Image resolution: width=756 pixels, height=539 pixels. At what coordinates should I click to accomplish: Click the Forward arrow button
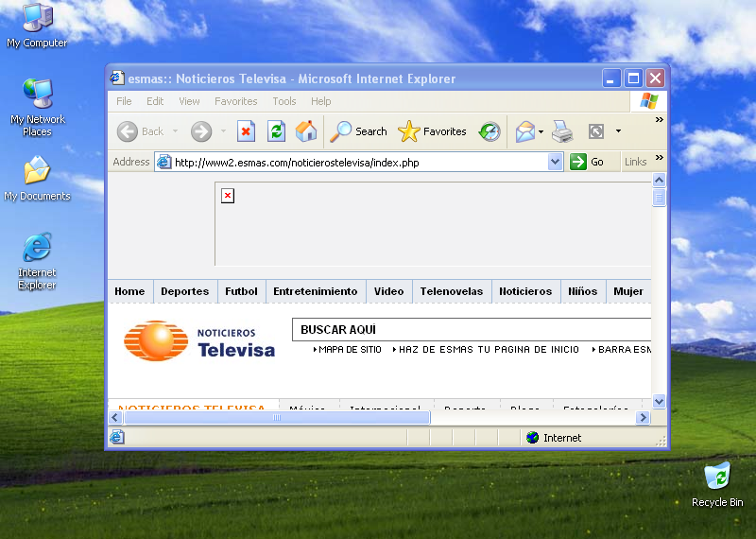point(201,131)
